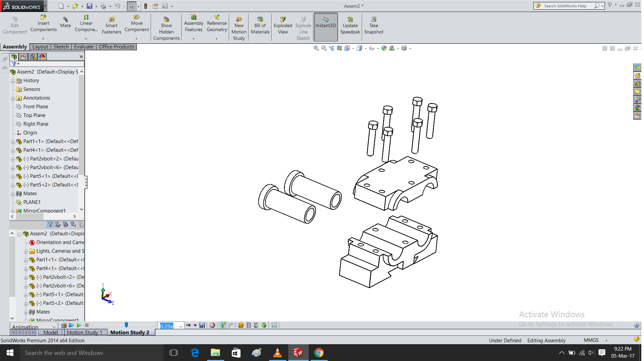Click Save Animation icon in motion toolbar
This screenshot has height=361, width=644.
pos(202,325)
